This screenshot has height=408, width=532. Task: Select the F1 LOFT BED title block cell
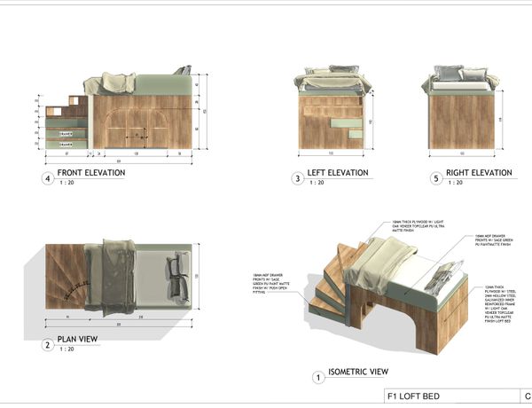click(x=452, y=396)
